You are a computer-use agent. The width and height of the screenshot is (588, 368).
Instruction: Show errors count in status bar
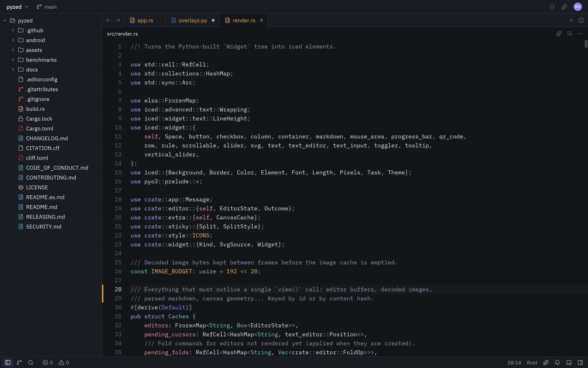point(48,362)
